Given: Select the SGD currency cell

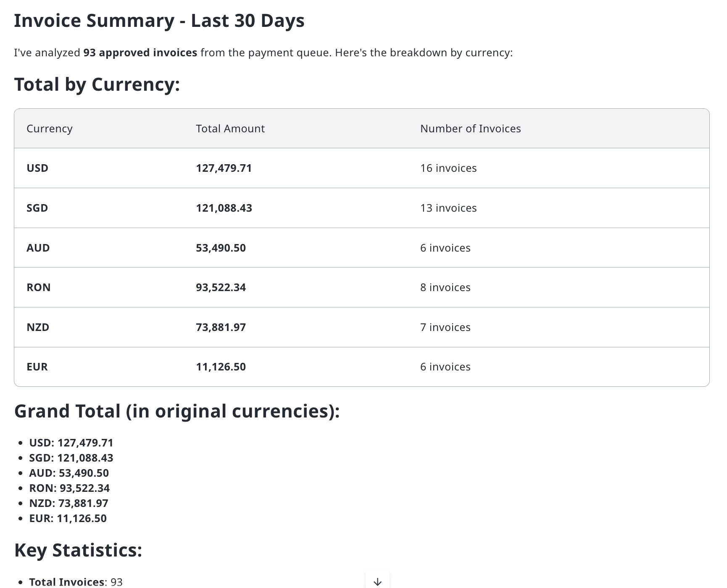Looking at the screenshot, I should pyautogui.click(x=37, y=208).
